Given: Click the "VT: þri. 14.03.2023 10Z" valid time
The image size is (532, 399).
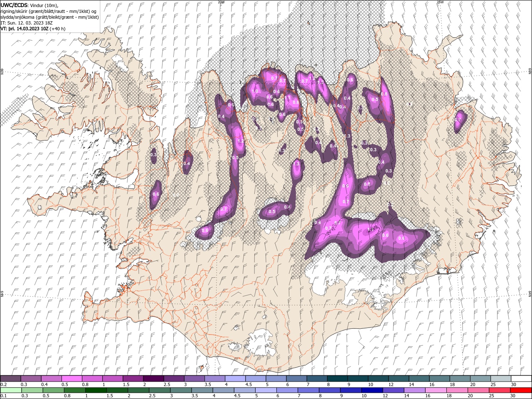Looking at the screenshot, I should [25, 29].
